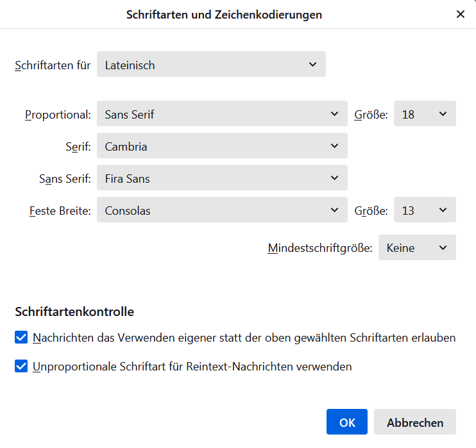
Task: Close the Schriftarten und Zeichenkodierungen dialog
Action: [460, 14]
